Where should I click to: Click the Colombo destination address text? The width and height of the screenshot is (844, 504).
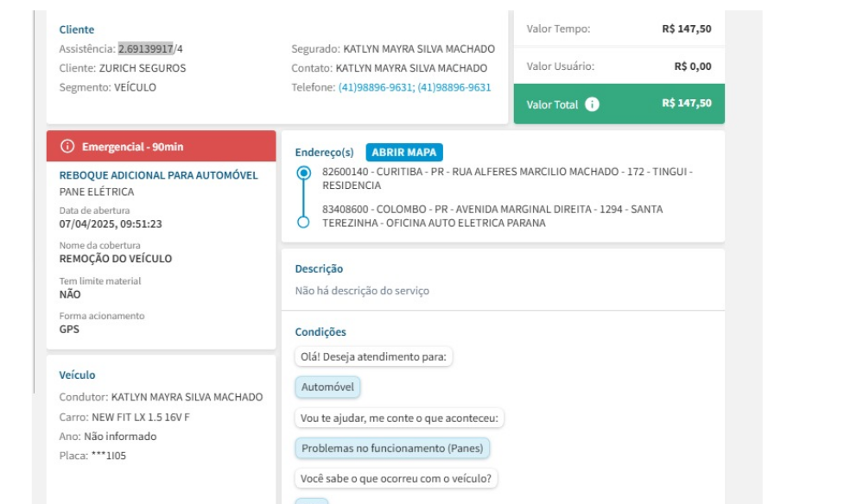[492, 216]
